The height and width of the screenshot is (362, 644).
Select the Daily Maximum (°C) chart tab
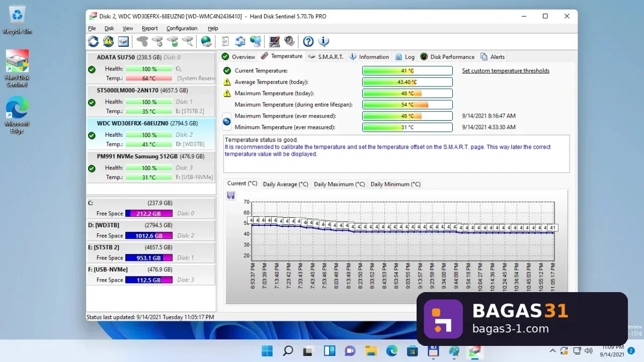tap(339, 184)
